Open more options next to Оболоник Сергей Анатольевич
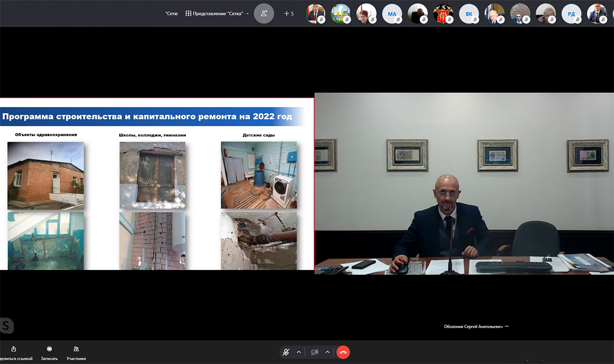Screen dimensions: 614x364 [x=507, y=326]
